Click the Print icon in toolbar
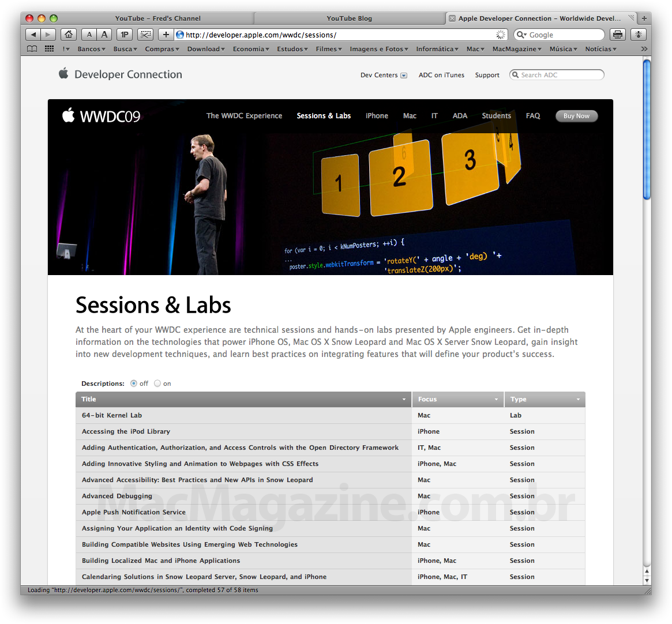672x624 pixels. click(x=618, y=35)
